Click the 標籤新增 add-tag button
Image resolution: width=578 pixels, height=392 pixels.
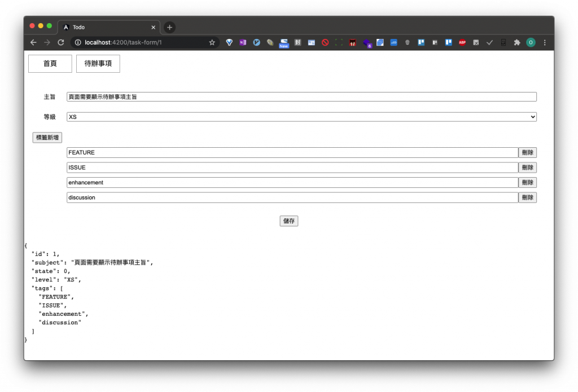click(47, 138)
